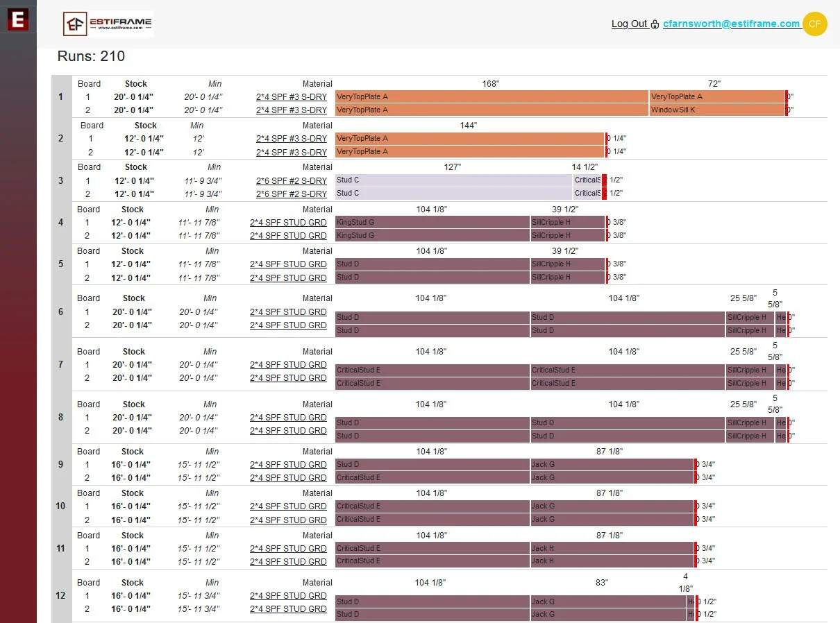Select the KingStud G segment in run 4
This screenshot has height=623, width=840.
click(x=430, y=222)
